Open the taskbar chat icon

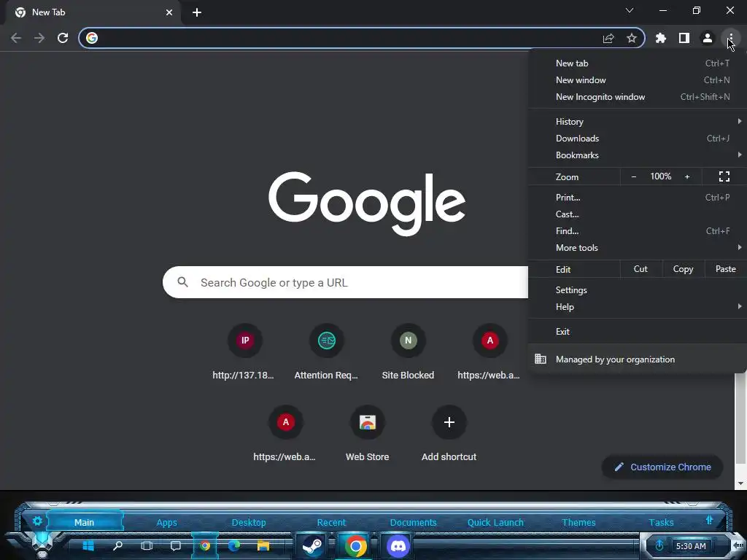click(175, 545)
